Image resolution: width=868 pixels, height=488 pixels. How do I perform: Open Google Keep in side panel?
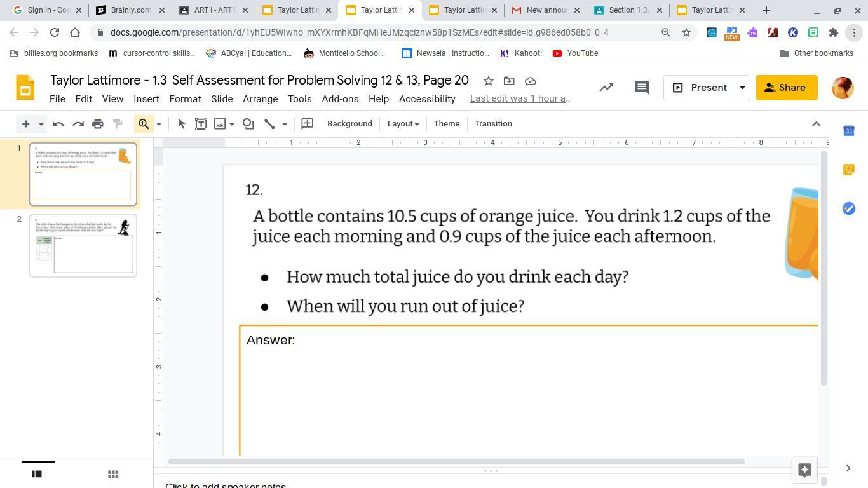[x=848, y=170]
